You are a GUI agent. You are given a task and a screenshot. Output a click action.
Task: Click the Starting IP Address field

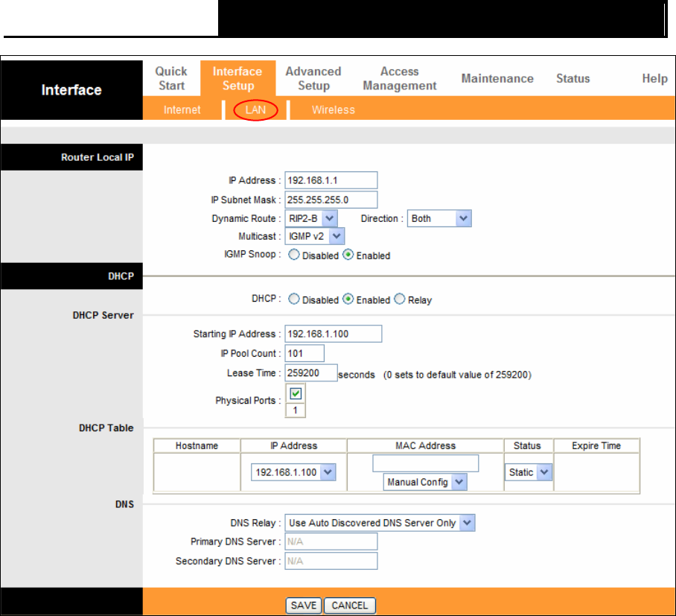333,334
